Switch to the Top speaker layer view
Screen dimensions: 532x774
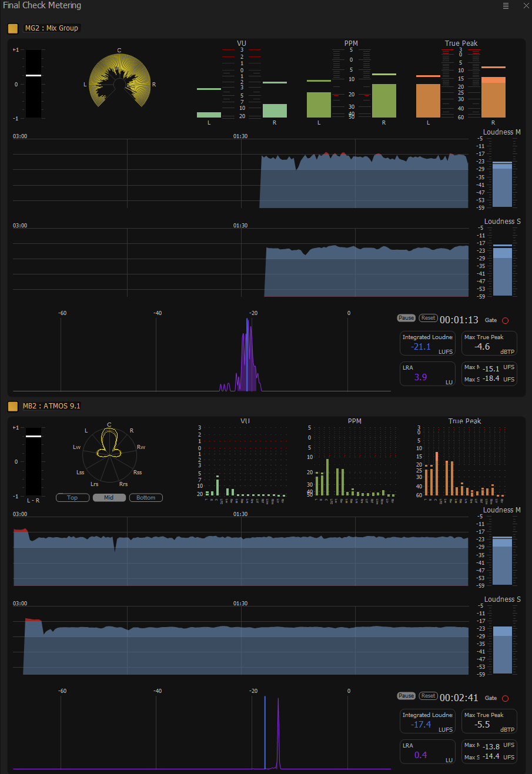72,497
